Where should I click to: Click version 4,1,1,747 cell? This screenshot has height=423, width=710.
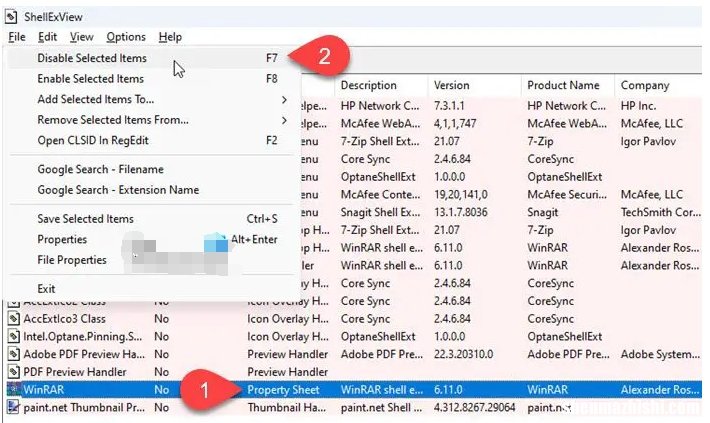[455, 124]
